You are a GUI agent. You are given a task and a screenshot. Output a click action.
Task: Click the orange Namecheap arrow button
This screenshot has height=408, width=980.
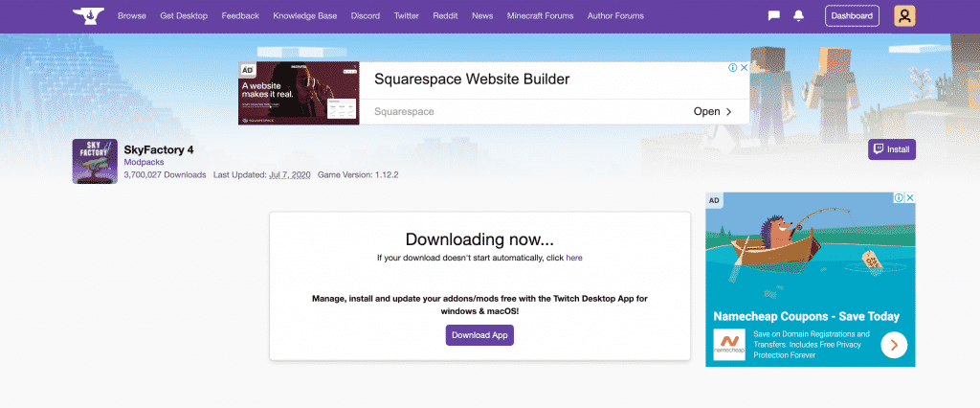click(894, 345)
